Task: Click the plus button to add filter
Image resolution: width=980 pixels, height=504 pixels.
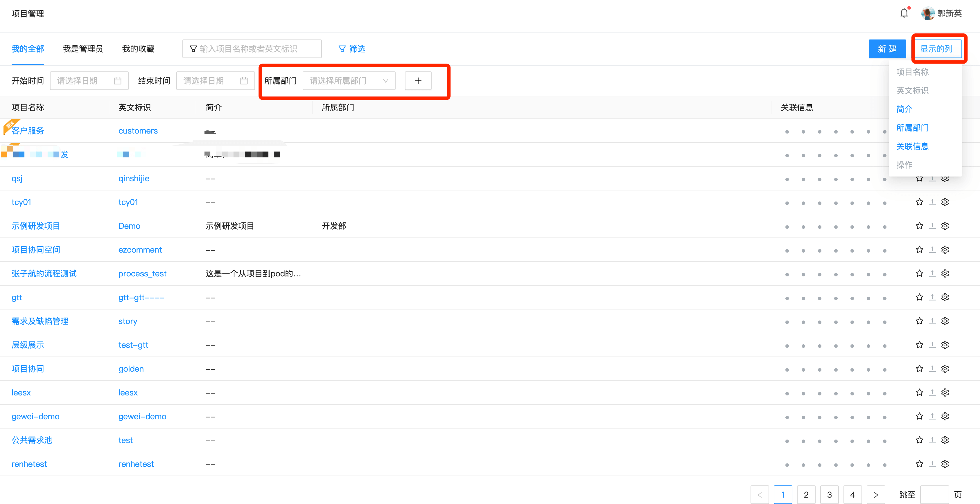Action: point(418,81)
